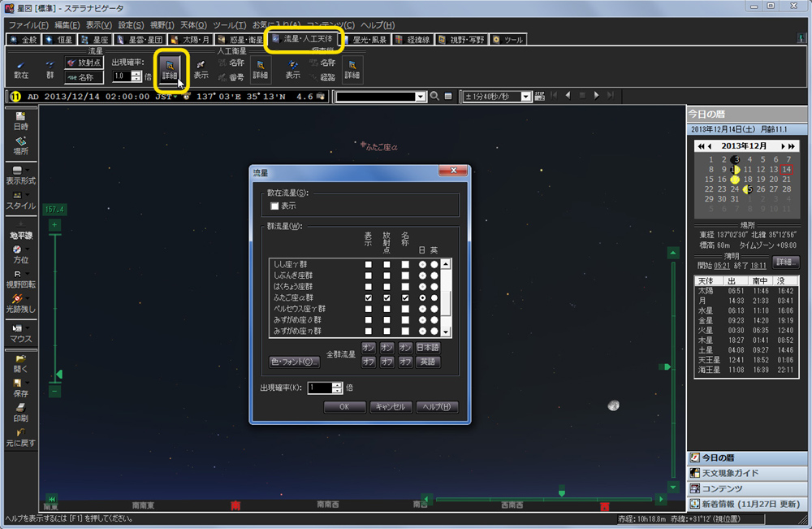Click the magnifier search icon beside search box
This screenshot has width=812, height=529.
(435, 96)
